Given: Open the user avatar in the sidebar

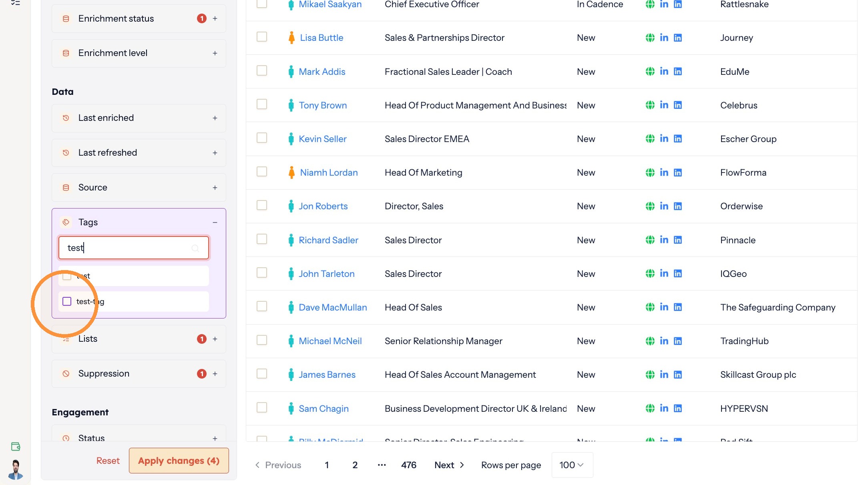Looking at the screenshot, I should [16, 469].
